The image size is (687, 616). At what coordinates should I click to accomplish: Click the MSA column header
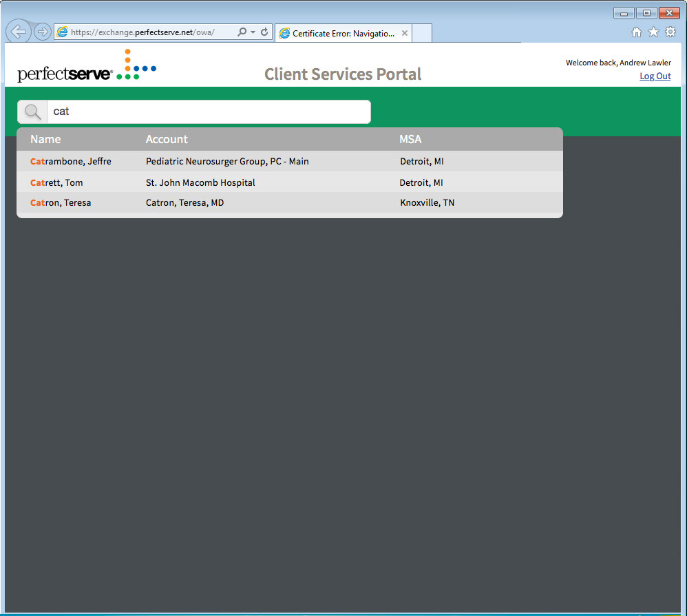[410, 139]
